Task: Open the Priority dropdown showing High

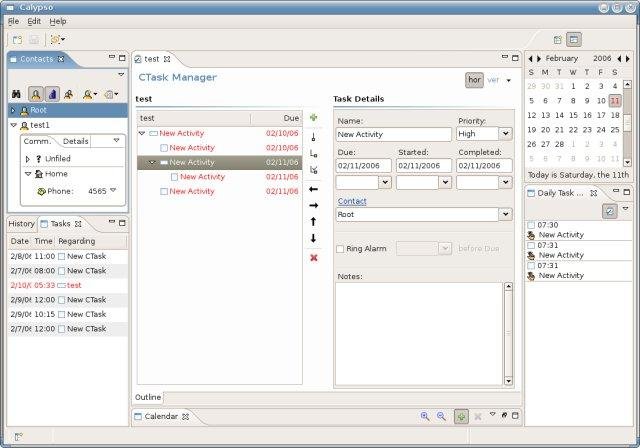Action: click(505, 134)
